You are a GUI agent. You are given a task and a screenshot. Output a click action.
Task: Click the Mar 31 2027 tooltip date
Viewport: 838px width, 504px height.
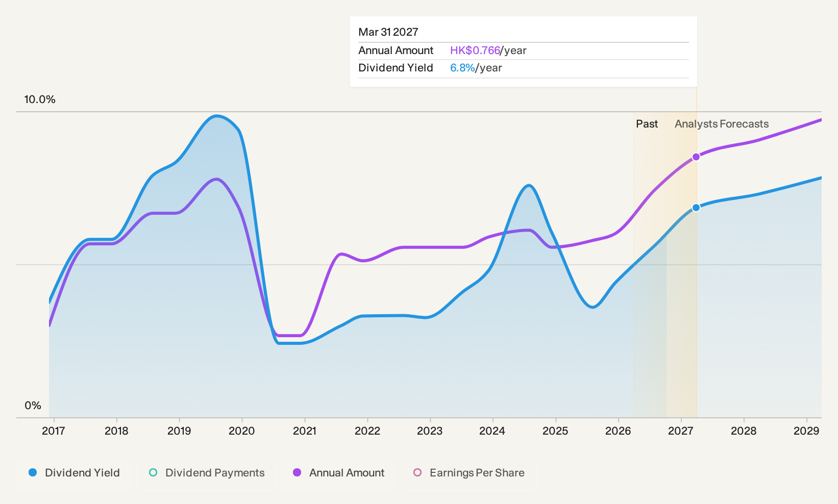tap(388, 32)
